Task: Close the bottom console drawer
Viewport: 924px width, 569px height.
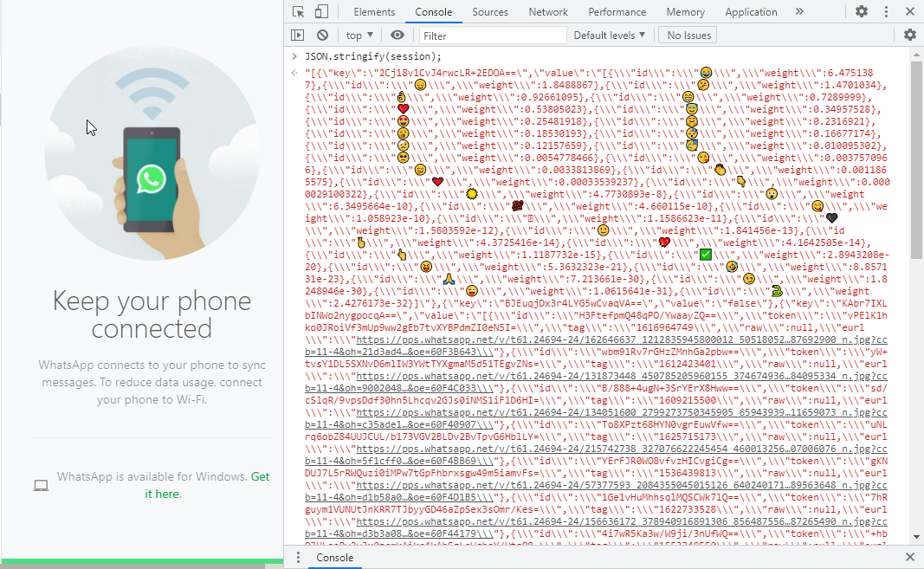Action: point(910,557)
